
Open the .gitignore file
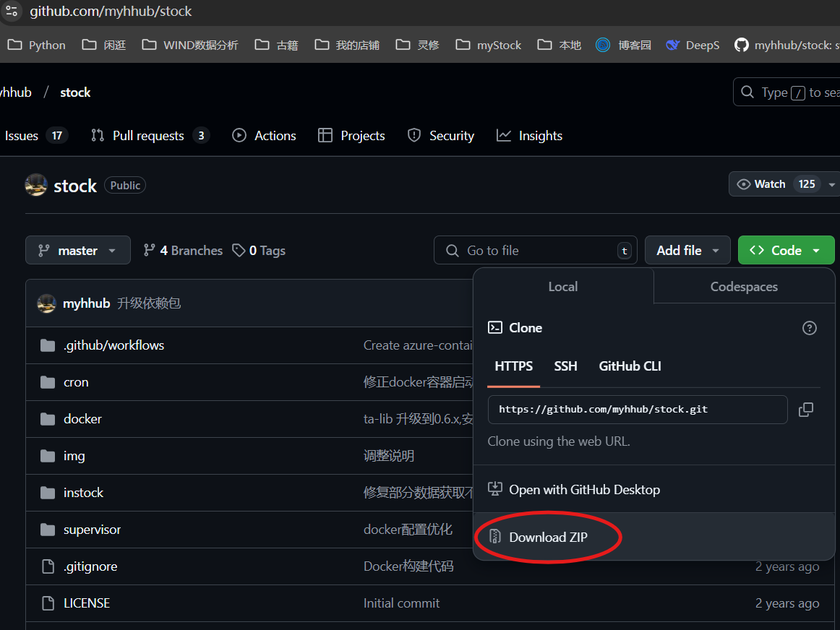pyautogui.click(x=90, y=567)
